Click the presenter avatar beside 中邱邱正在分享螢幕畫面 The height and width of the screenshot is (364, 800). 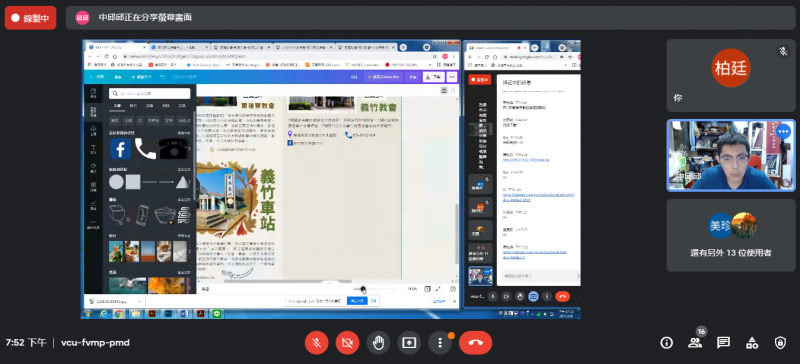(x=82, y=18)
